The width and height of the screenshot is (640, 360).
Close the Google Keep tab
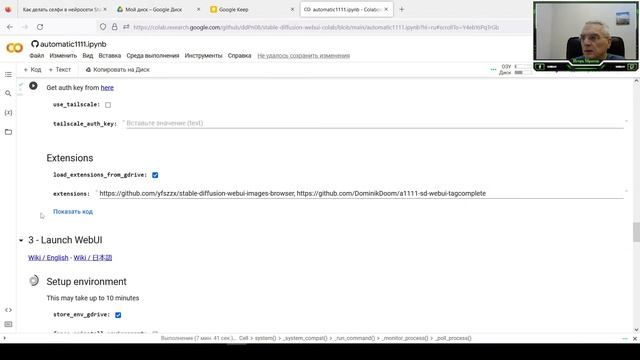pyautogui.click(x=292, y=9)
